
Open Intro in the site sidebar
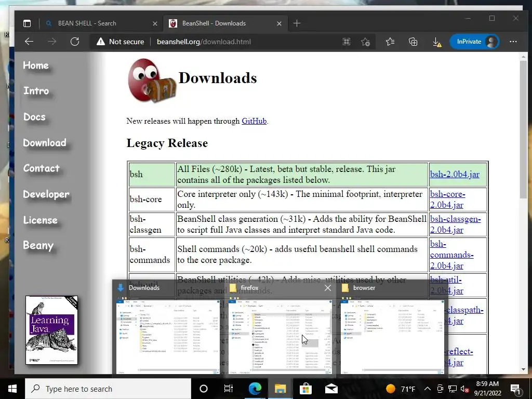[36, 91]
